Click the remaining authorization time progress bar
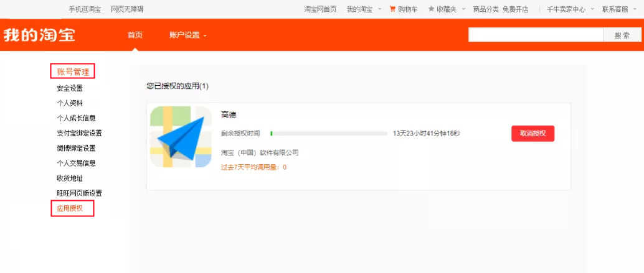Screen dimensions: 644x273 click(x=329, y=134)
